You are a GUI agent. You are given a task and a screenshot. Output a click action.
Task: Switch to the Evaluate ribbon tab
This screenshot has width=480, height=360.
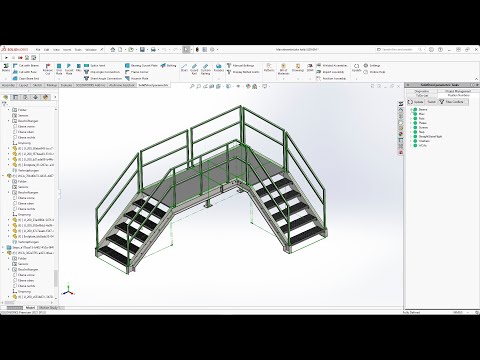tap(66, 85)
